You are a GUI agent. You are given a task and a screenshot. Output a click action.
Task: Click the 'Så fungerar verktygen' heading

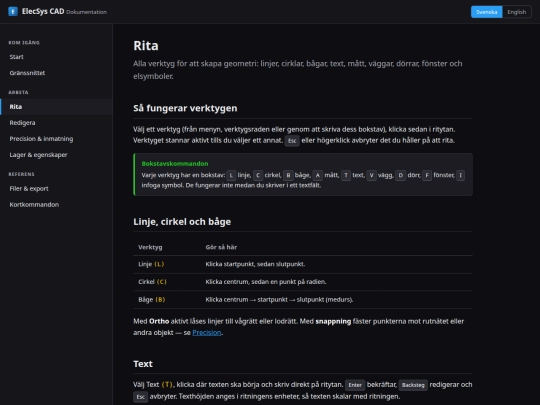click(x=185, y=108)
